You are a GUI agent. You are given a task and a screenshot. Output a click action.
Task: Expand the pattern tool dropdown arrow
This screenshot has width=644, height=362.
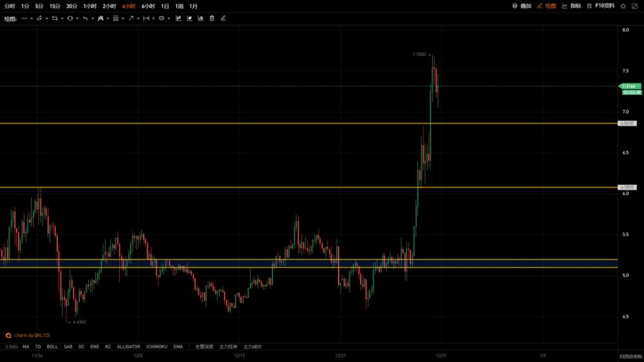(108, 19)
